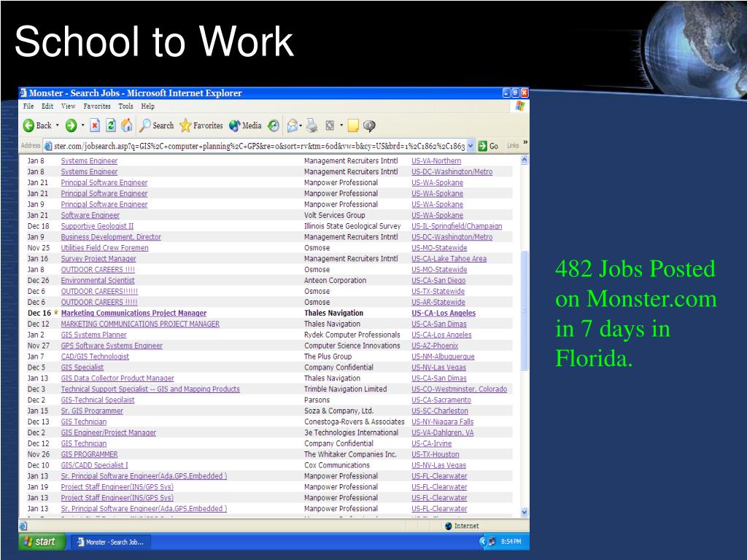Open the GIS Engineer/Project Manager link
This screenshot has height=560, width=747.
(x=109, y=433)
